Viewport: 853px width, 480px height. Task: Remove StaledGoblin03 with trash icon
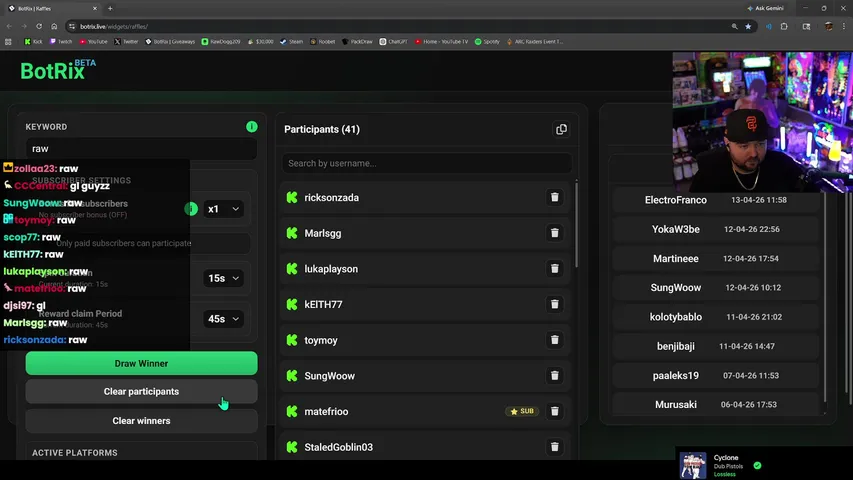(x=554, y=447)
